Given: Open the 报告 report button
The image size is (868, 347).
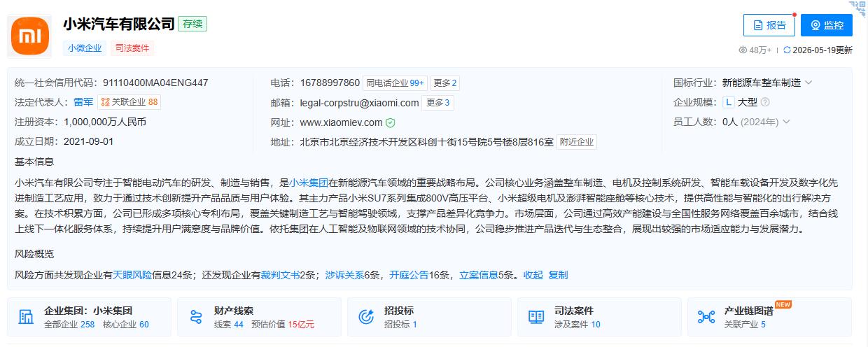Looking at the screenshot, I should [x=769, y=25].
